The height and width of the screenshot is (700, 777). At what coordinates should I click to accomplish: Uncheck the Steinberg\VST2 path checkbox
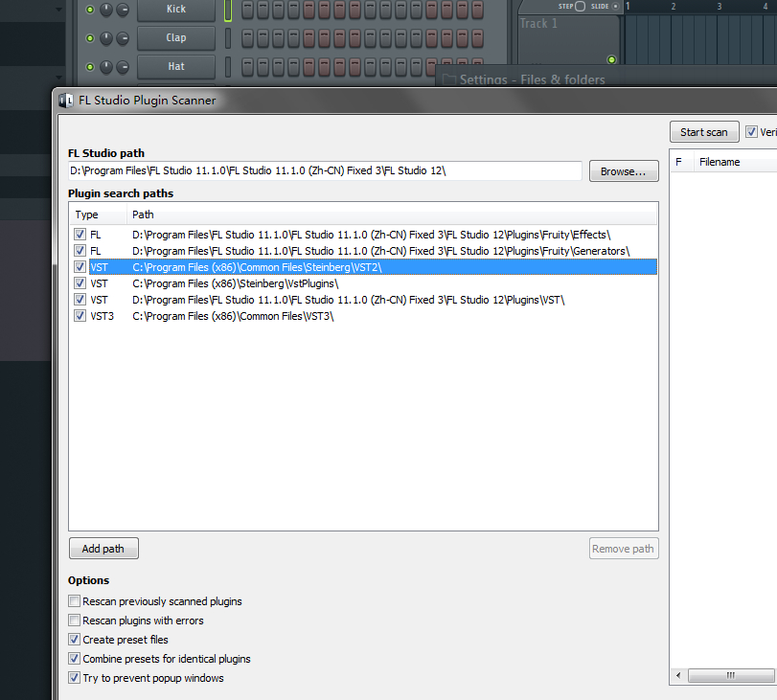click(x=80, y=267)
